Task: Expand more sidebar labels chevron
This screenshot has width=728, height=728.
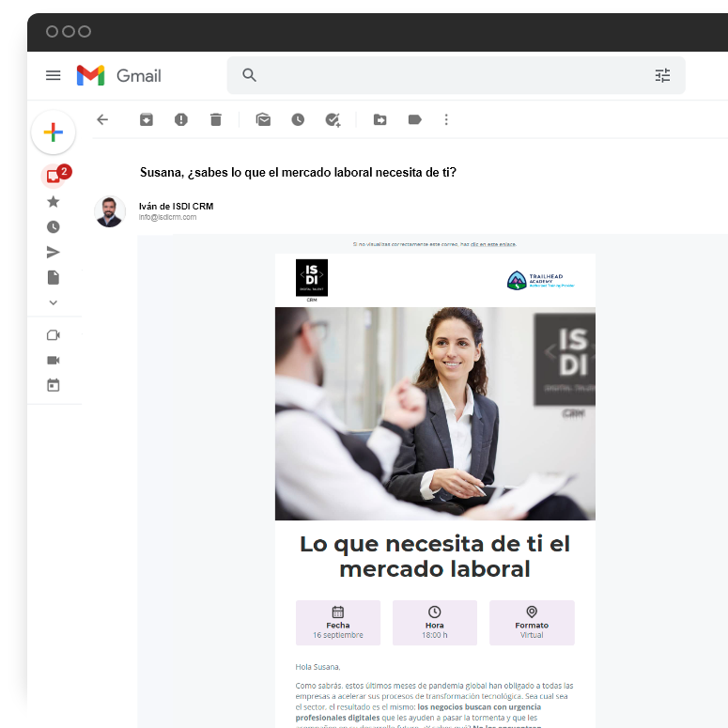Action: (54, 302)
